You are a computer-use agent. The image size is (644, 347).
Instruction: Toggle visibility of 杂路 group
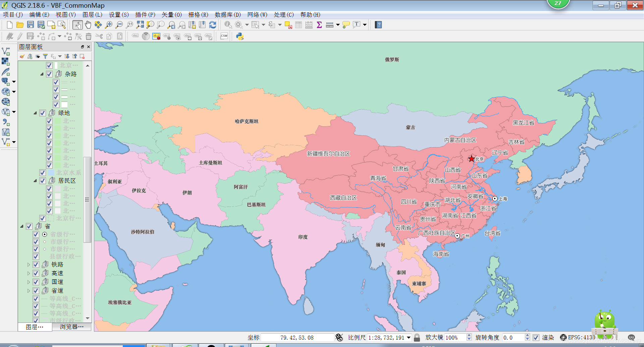point(49,74)
